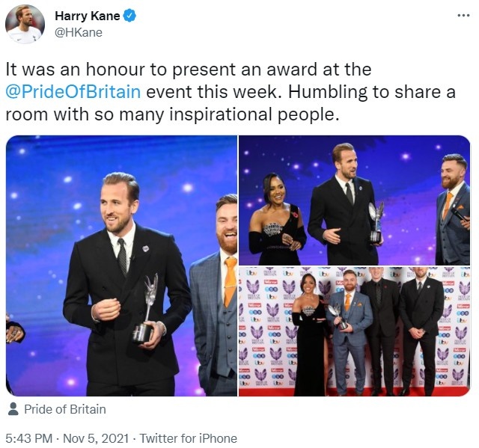The height and width of the screenshot is (448, 479).
Task: Open Harry Kane's profile avatar
Action: [25, 24]
